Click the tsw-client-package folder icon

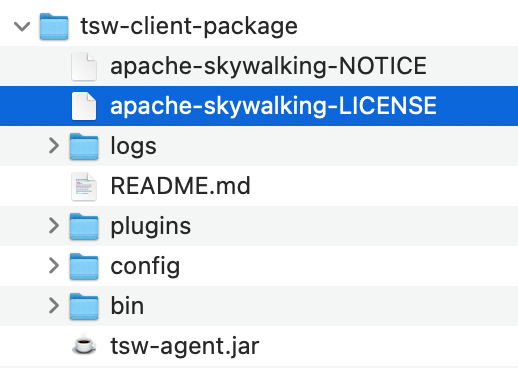coord(54,26)
